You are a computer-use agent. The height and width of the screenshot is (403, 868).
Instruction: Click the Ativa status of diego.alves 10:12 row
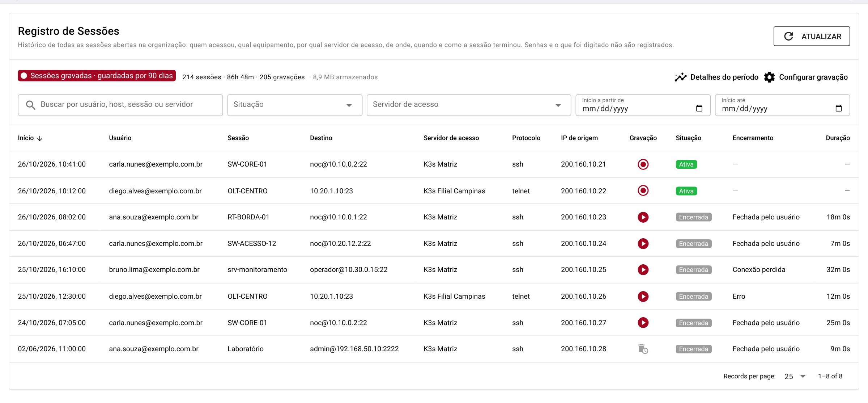686,191
